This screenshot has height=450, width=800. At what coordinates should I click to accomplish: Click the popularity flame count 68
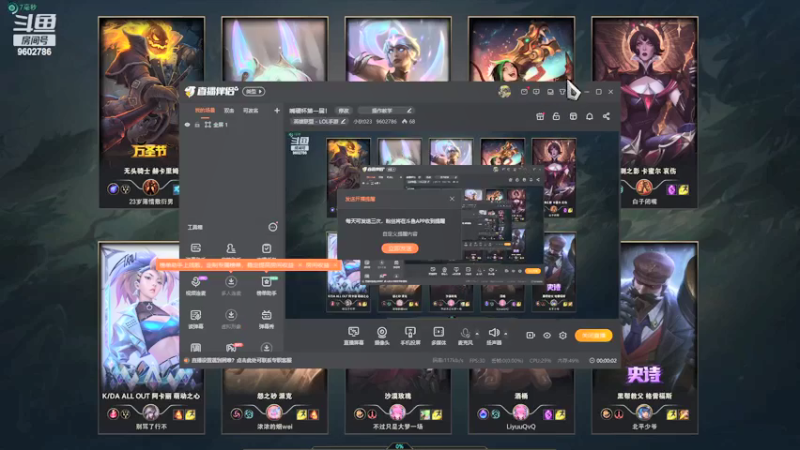click(x=408, y=121)
